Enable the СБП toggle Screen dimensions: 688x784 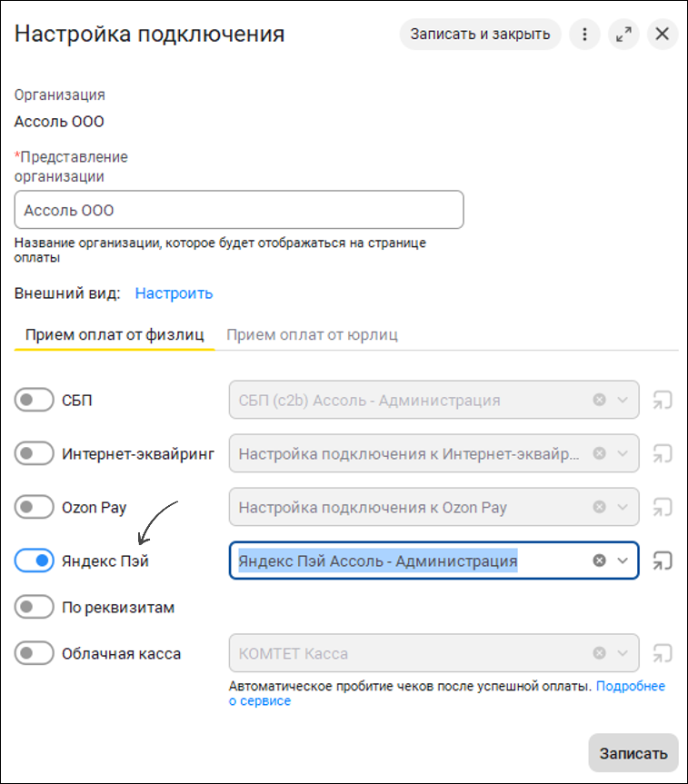[34, 400]
